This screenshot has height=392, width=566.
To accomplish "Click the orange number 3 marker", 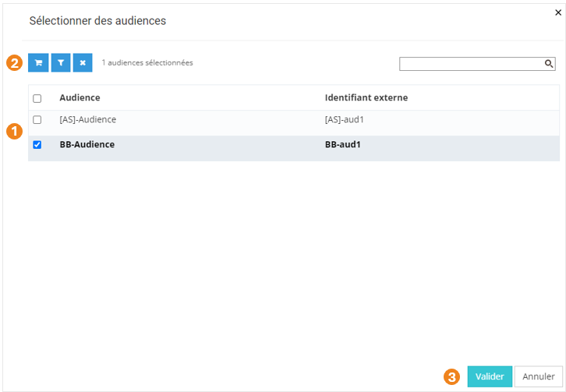I will [451, 376].
